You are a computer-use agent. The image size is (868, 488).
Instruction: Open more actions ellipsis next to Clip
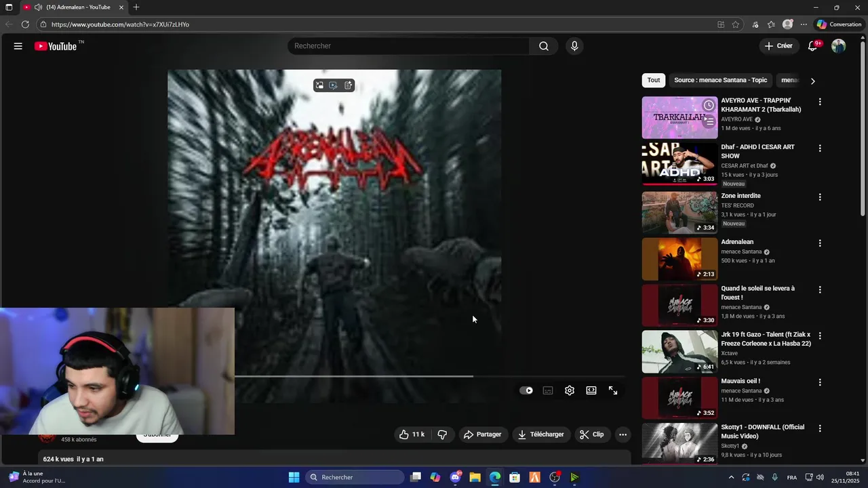point(623,434)
